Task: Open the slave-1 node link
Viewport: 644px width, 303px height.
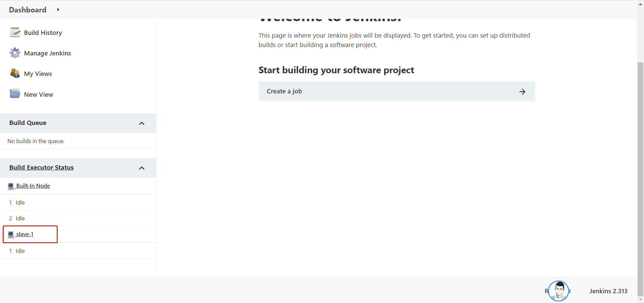Action: [25, 234]
